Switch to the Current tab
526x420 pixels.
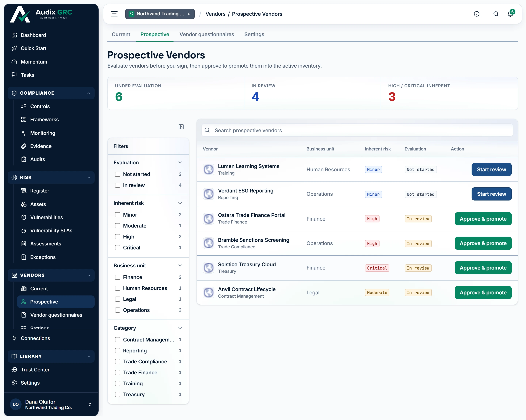coord(121,34)
